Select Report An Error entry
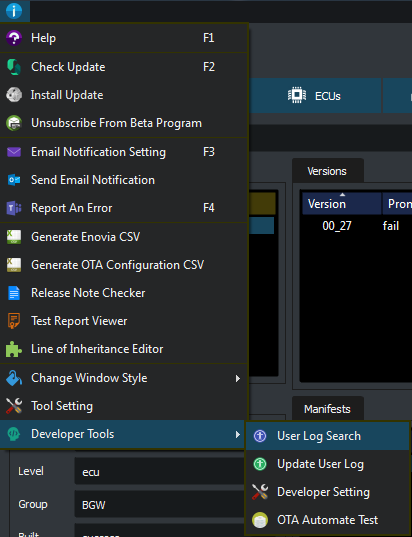 coord(124,208)
